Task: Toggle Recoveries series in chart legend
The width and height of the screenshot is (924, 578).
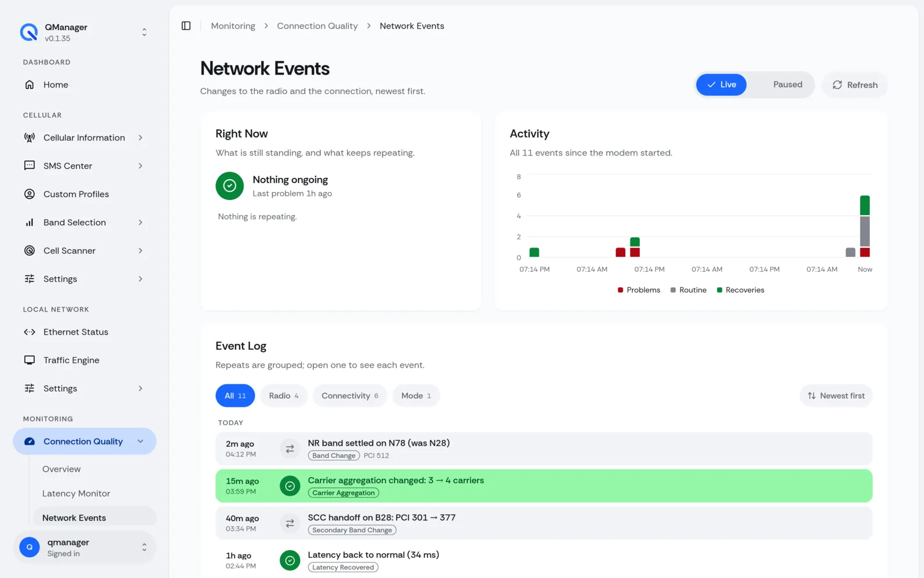Action: point(740,290)
